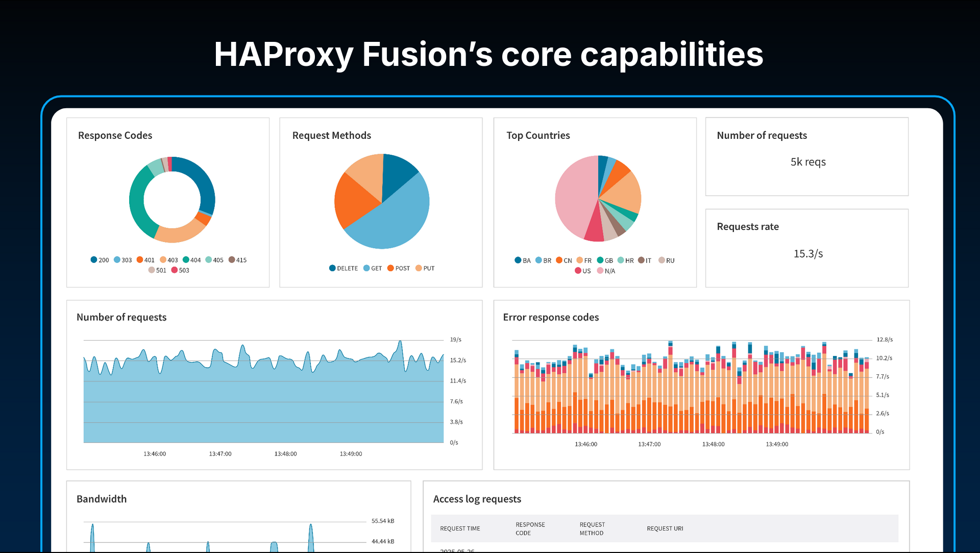Toggle the CN country legend entry

click(x=564, y=260)
